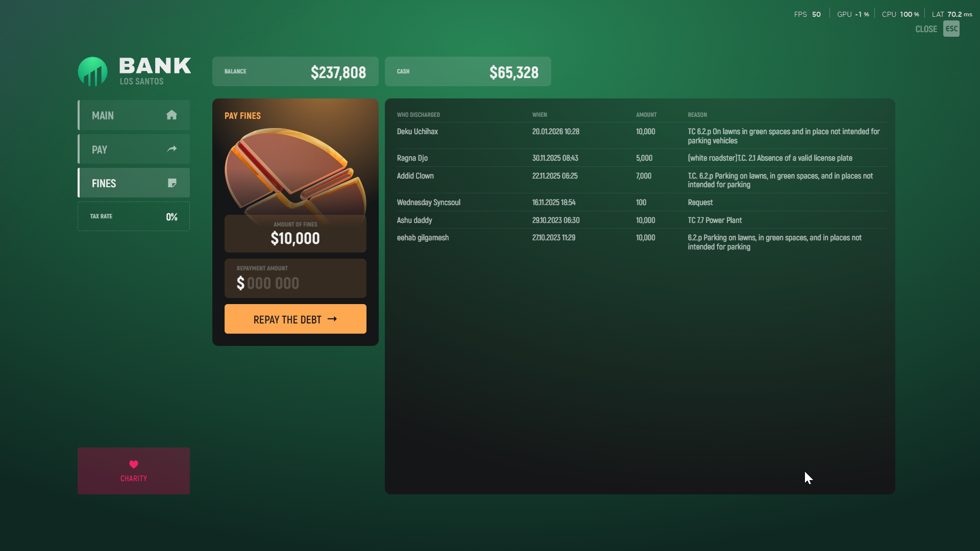The height and width of the screenshot is (551, 980).
Task: Click the heart icon on Charity
Action: (134, 464)
